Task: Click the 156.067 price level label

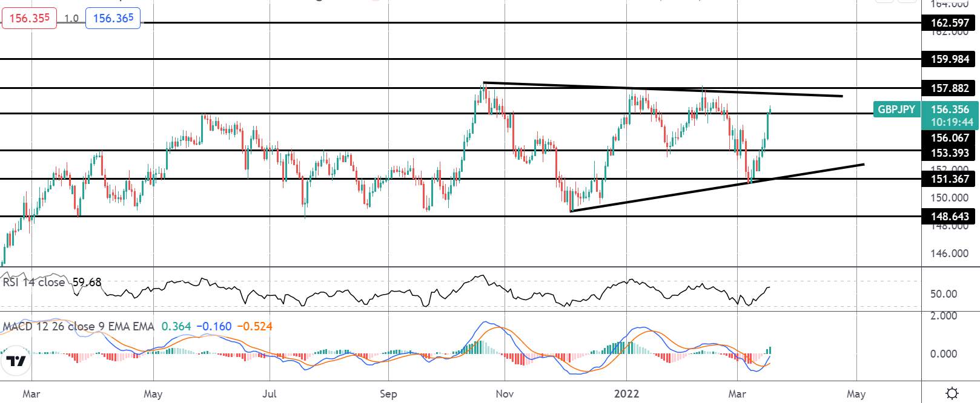Action: click(x=950, y=138)
